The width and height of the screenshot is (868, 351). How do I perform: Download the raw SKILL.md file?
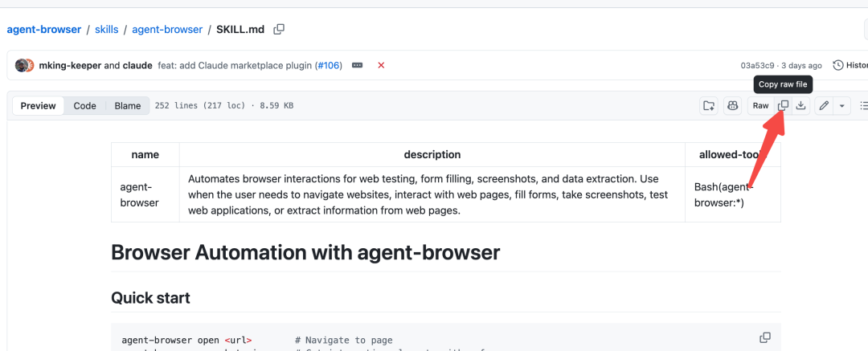(800, 106)
